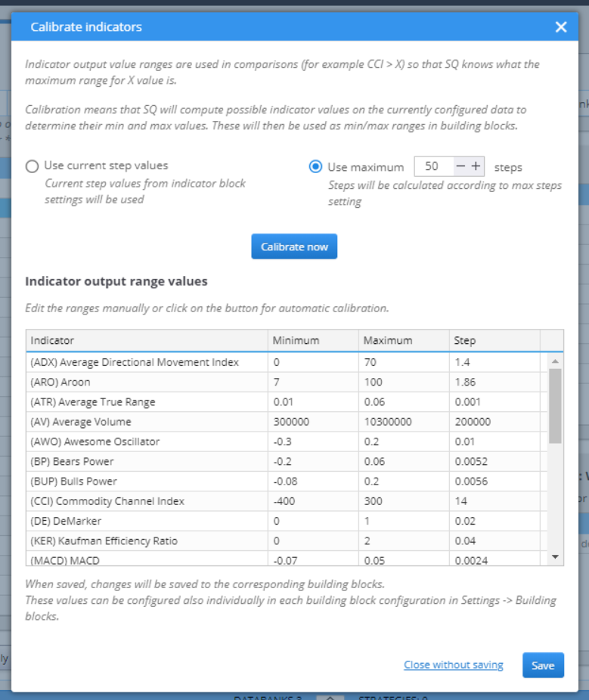Screen dimensions: 589x700
Task: Edit Aroon minimum value 7
Action: point(314,383)
